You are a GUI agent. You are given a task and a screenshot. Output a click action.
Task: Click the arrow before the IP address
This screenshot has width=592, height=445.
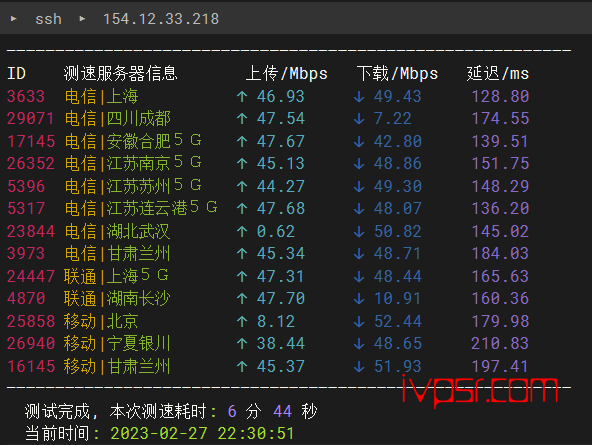point(82,18)
